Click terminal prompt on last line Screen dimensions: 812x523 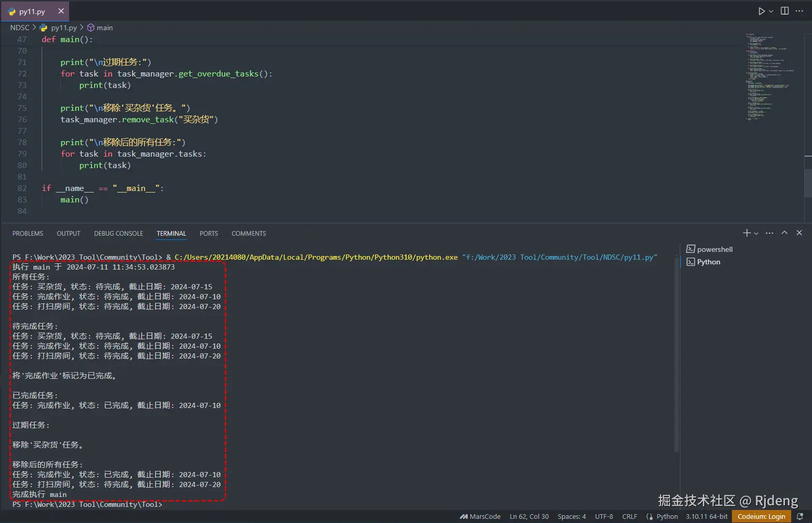point(87,504)
